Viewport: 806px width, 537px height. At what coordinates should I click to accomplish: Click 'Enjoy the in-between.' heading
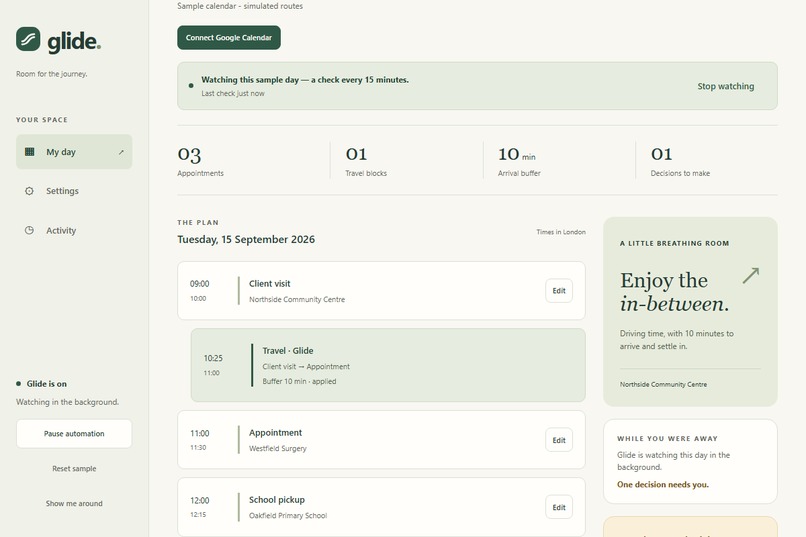[674, 292]
